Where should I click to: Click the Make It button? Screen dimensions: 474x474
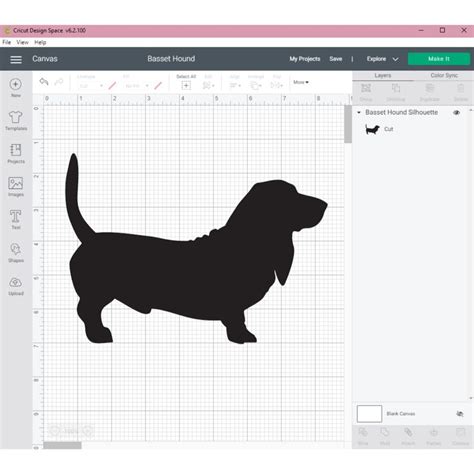pyautogui.click(x=439, y=59)
